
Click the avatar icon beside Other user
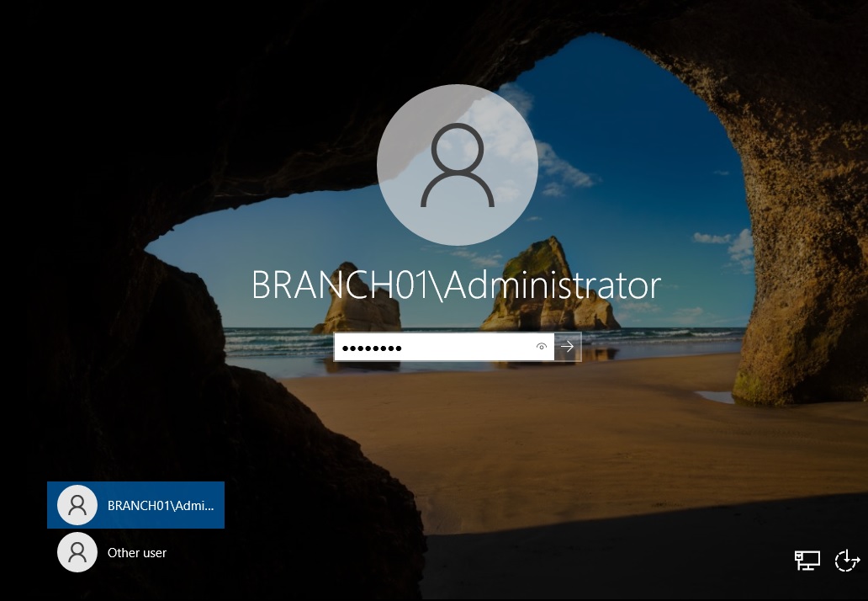point(77,553)
